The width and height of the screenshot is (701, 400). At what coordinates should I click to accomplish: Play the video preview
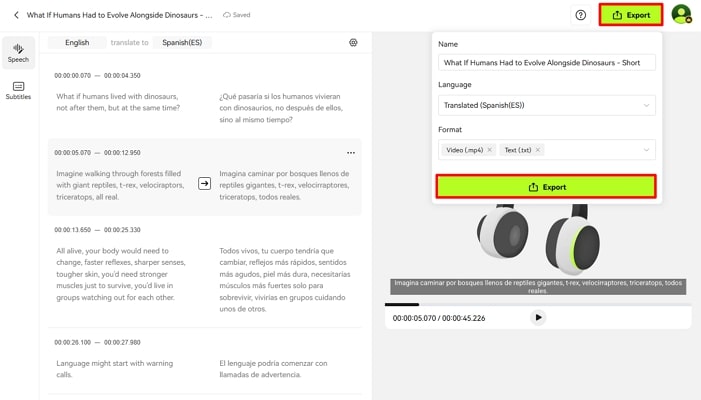(538, 318)
